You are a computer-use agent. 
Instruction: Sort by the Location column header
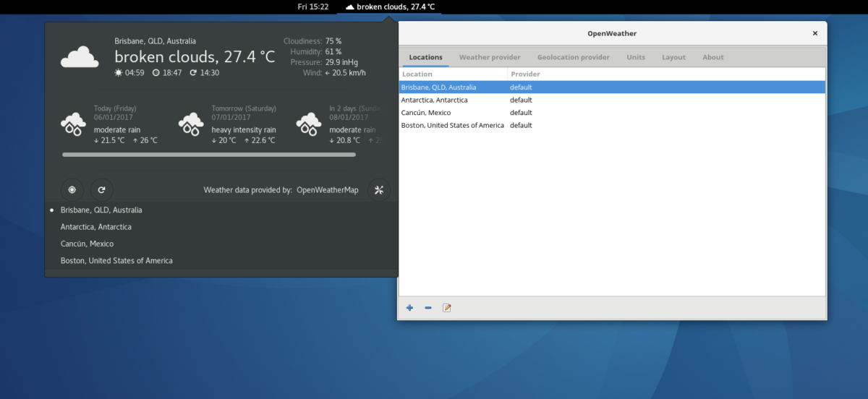(454, 74)
